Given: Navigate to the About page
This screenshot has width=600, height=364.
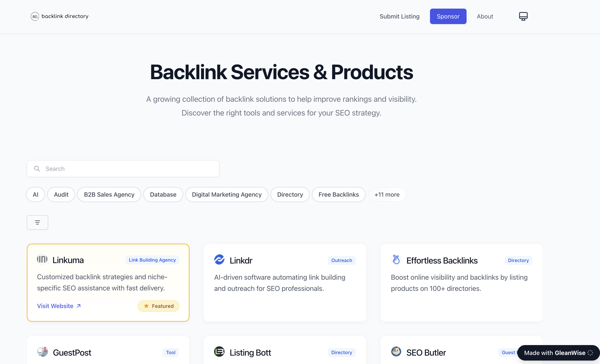Looking at the screenshot, I should pyautogui.click(x=485, y=16).
